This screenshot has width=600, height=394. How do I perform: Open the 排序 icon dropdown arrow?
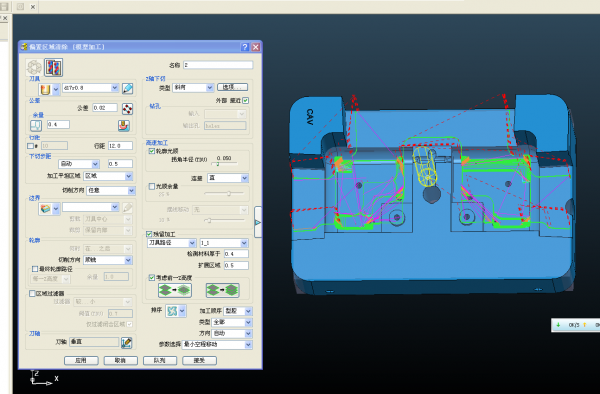182,311
